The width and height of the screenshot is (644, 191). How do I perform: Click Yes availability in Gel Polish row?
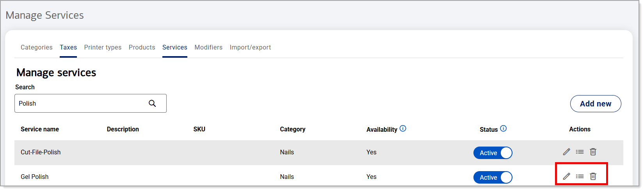[x=372, y=177]
